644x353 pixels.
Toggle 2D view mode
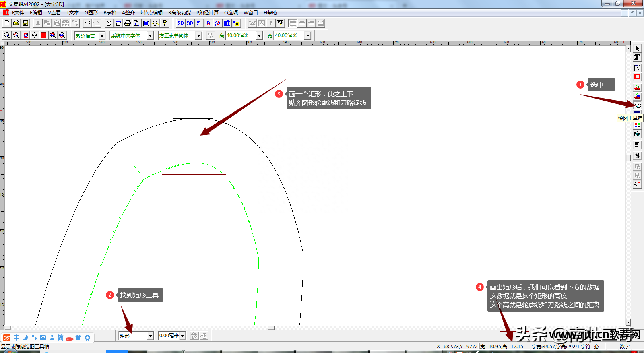181,23
